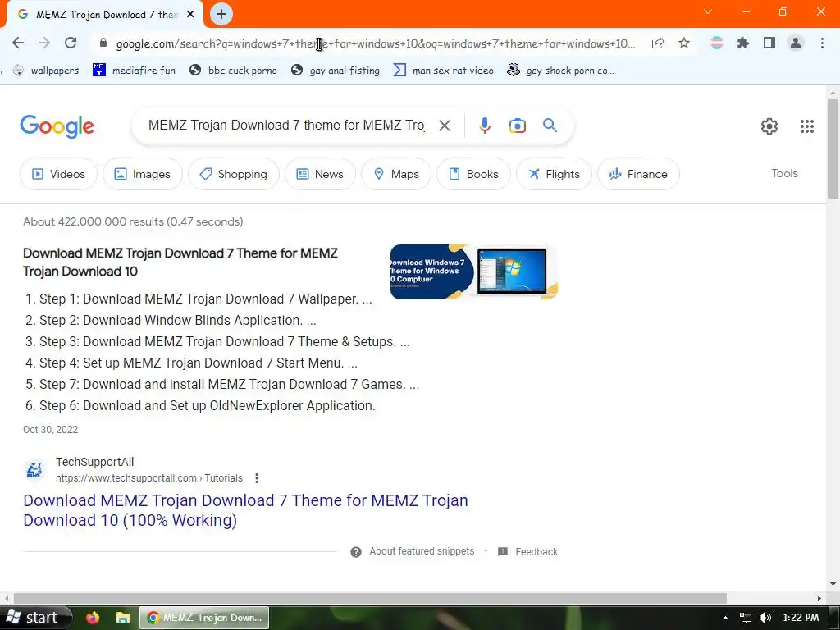Click 'About 422,000,000 results' text

click(x=94, y=221)
